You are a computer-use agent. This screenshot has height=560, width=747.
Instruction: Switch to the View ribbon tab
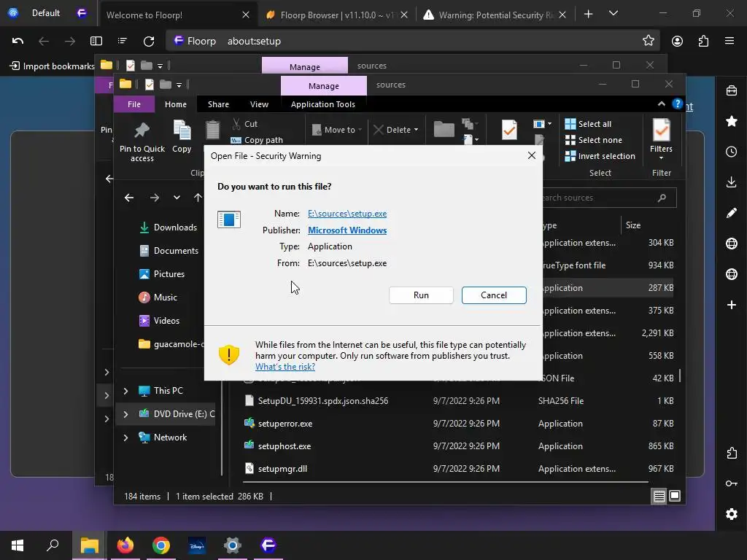click(259, 104)
